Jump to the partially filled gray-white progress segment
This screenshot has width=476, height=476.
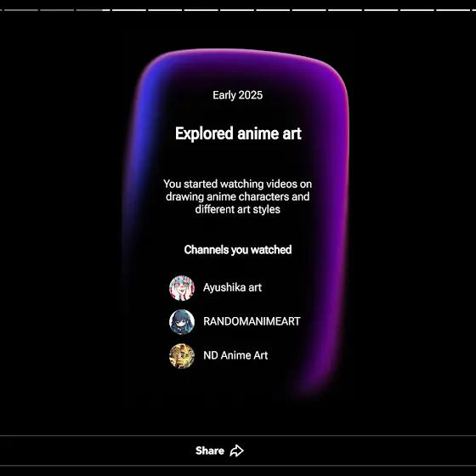tap(93, 10)
